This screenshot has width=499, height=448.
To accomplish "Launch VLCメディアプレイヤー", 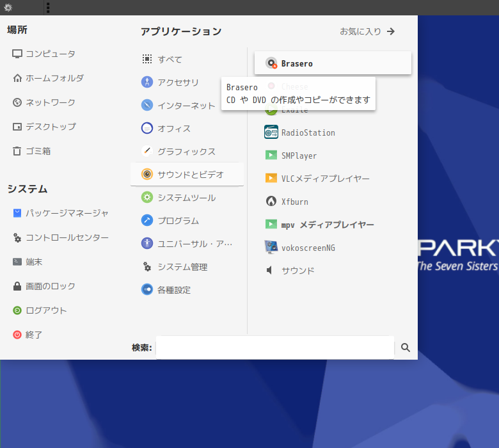I will coord(333,179).
